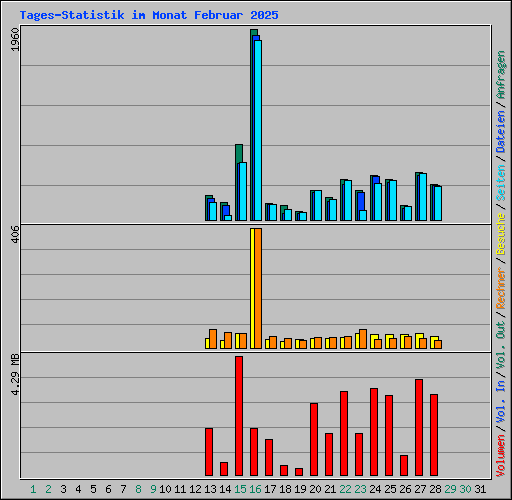This screenshot has height=500, width=512.
Task: Click day '19' on the x-axis
Action: [300, 489]
